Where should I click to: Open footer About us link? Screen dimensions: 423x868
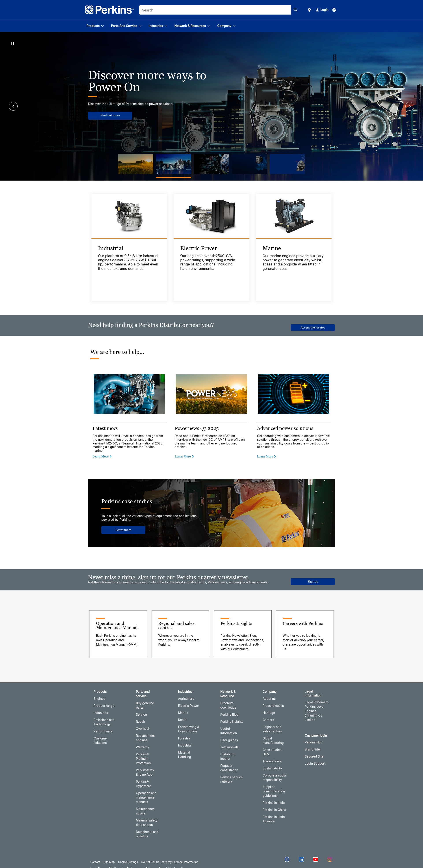269,699
